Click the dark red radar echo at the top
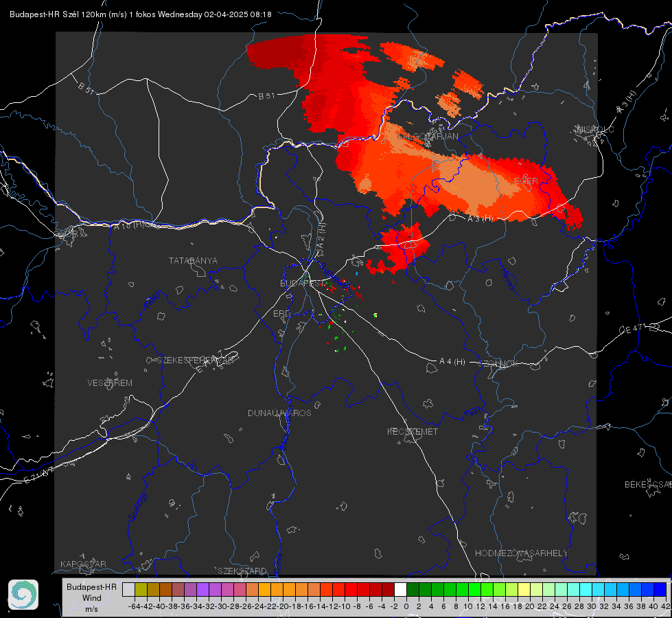The width and height of the screenshot is (672, 618). pyautogui.click(x=278, y=52)
